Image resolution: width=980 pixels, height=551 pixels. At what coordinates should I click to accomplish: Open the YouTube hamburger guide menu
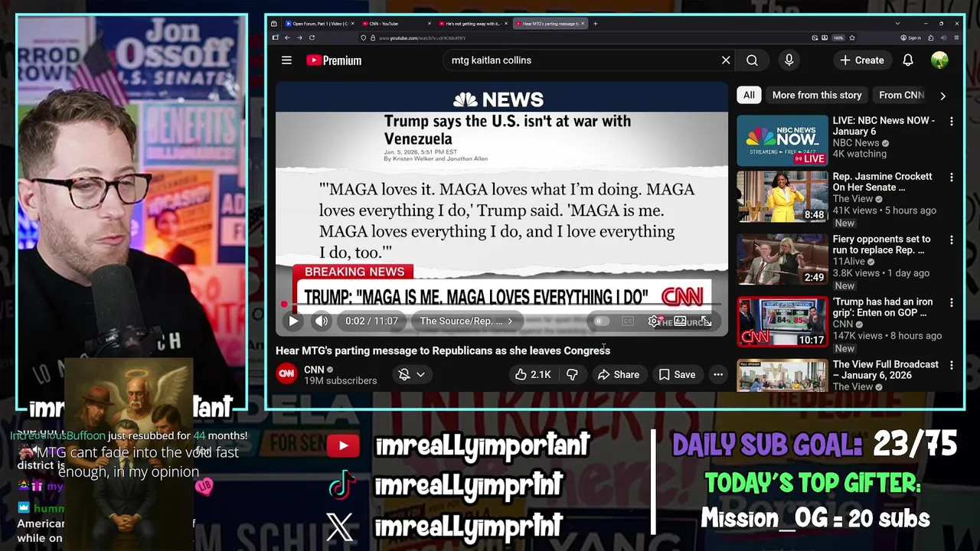click(x=286, y=60)
